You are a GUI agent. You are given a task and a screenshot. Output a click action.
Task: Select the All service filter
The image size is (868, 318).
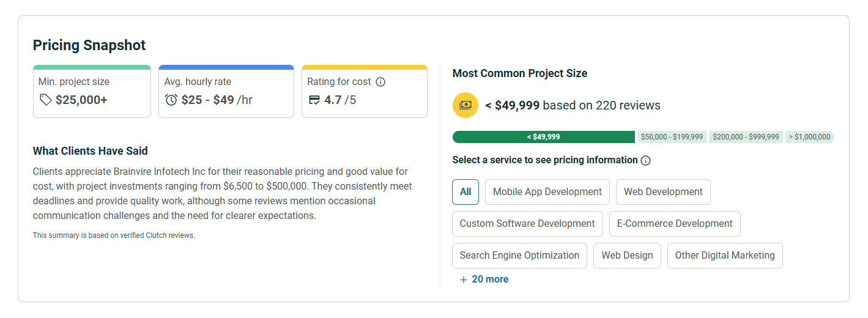pyautogui.click(x=466, y=192)
